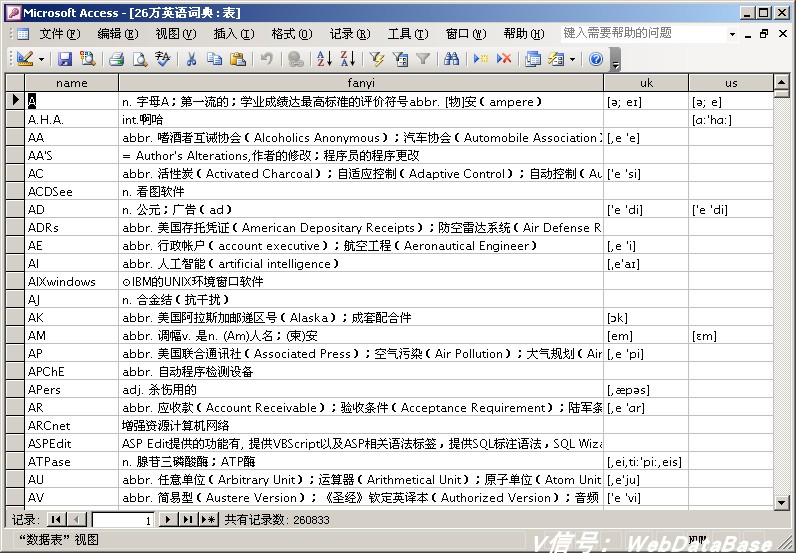Screen dimensions: 796x553
Task: Click the uk cell '[ɔk]' for AK
Action: pos(646,318)
